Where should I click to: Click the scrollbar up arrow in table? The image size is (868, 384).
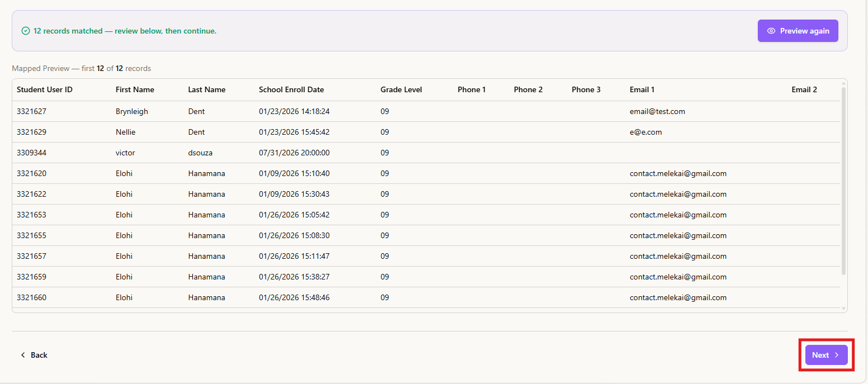(x=843, y=83)
